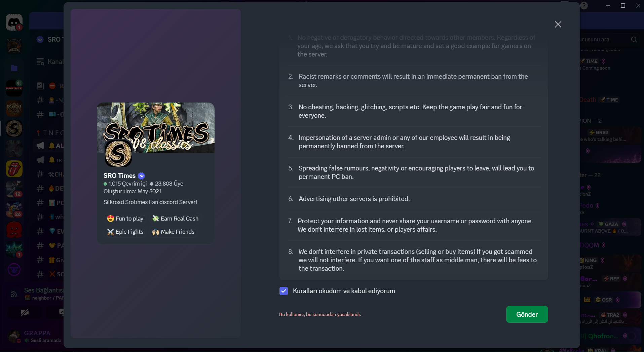Click the Discord home icon
The width and height of the screenshot is (644, 352).
14,22
